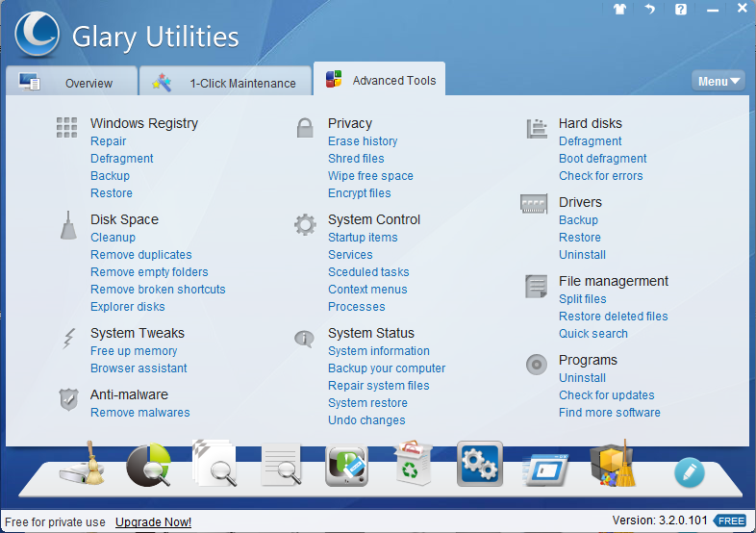The height and width of the screenshot is (533, 756).
Task: Open the disk space analyzer pie-chart dock icon
Action: pyautogui.click(x=149, y=465)
